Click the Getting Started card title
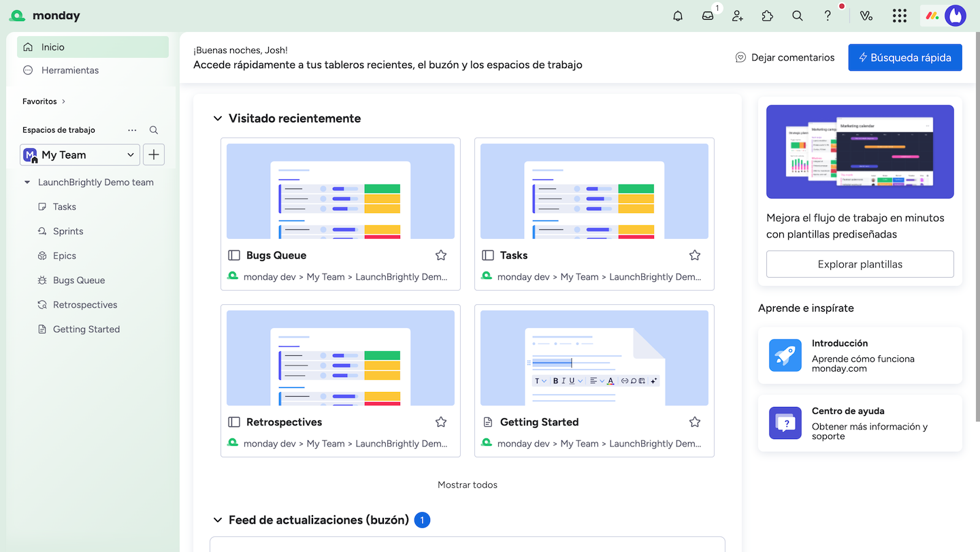 pos(539,422)
